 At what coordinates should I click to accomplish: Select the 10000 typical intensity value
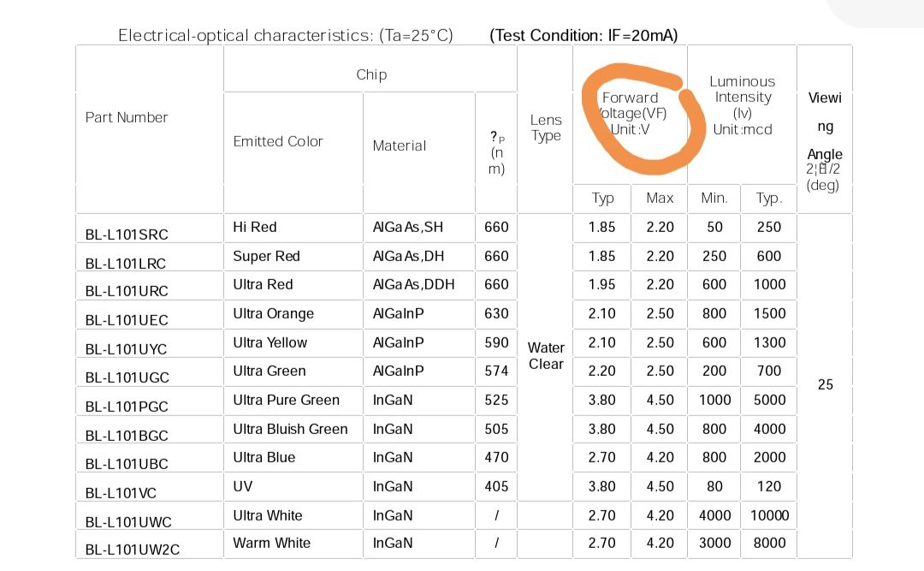pyautogui.click(x=770, y=515)
